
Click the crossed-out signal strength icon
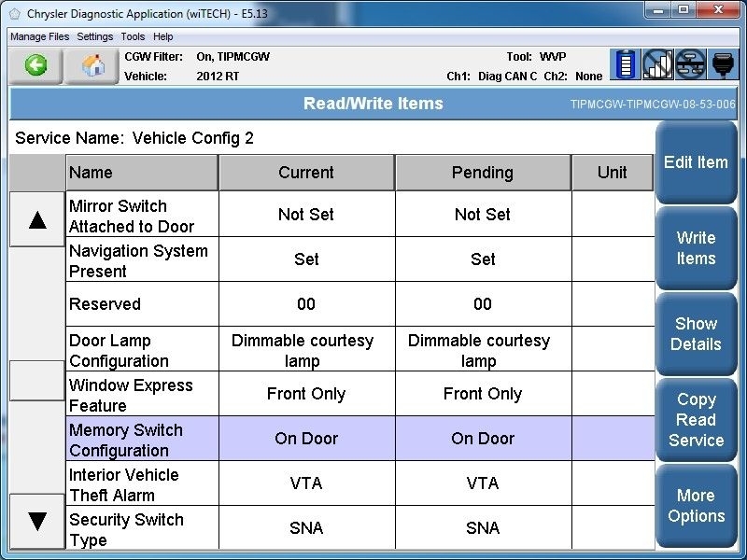click(657, 64)
